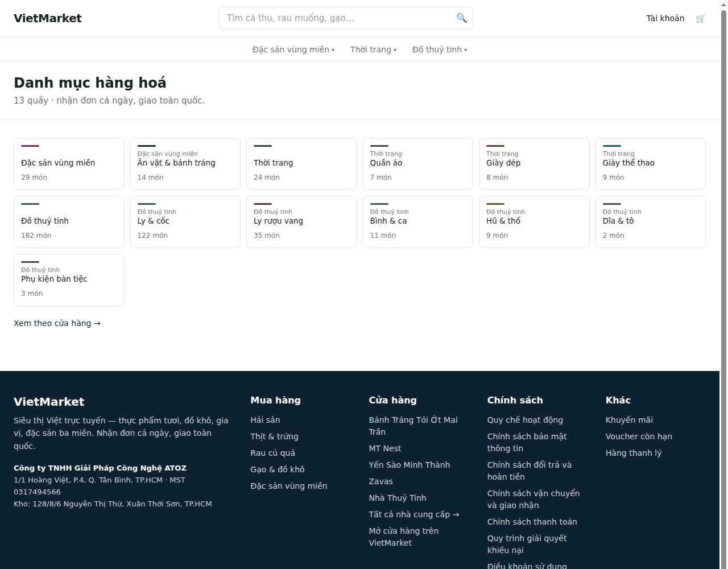Open Tất cả nhà cung cấp link

413,514
